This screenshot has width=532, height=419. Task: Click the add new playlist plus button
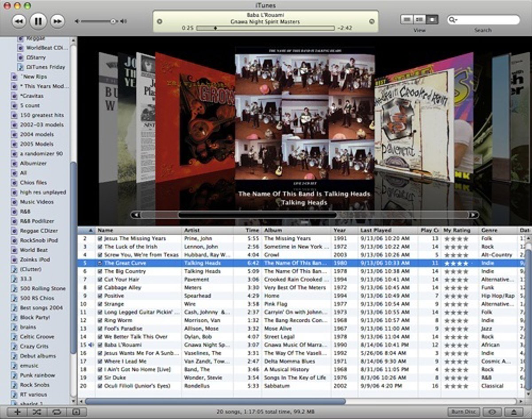coord(17,412)
